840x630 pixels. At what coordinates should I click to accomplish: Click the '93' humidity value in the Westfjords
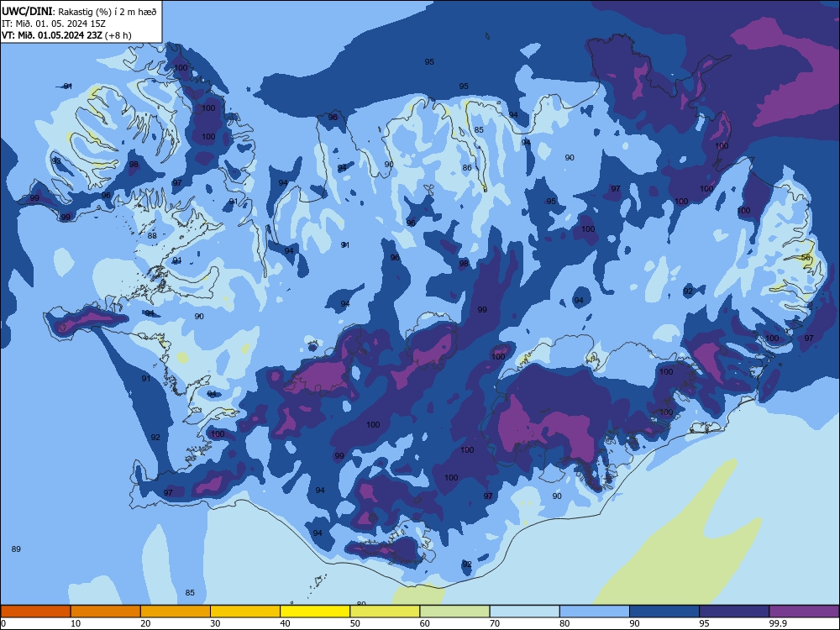point(56,160)
